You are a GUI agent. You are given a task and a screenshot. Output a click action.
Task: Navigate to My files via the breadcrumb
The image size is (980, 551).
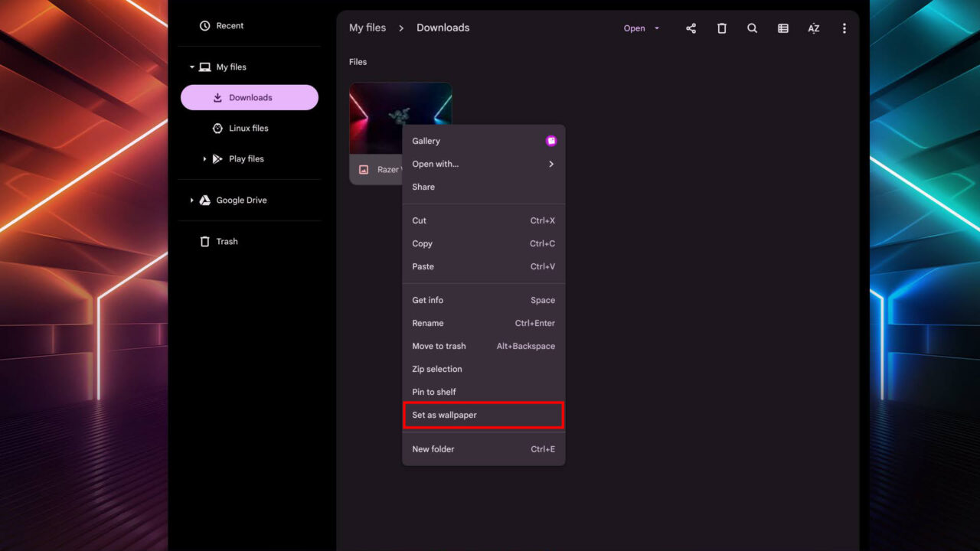click(367, 27)
